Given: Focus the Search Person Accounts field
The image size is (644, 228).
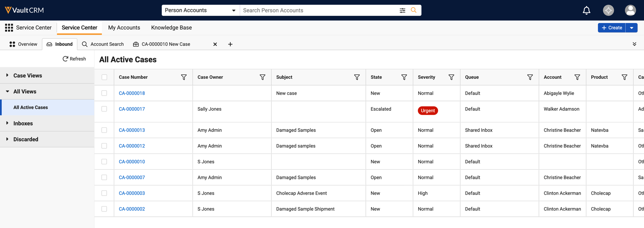Looking at the screenshot, I should 318,10.
